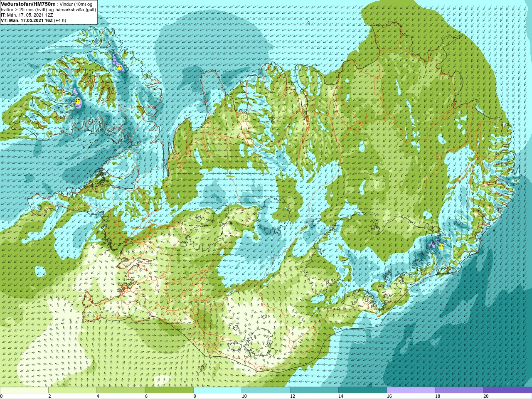This screenshot has width=532, height=399.
Task: Select the 18–20 m/s medium purple legend swatch
Action: (x=459, y=390)
